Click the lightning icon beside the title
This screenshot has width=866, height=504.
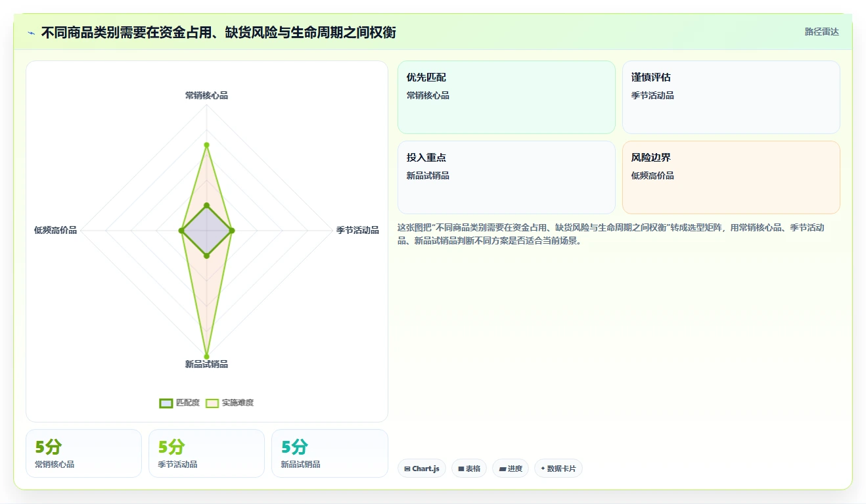[32, 33]
